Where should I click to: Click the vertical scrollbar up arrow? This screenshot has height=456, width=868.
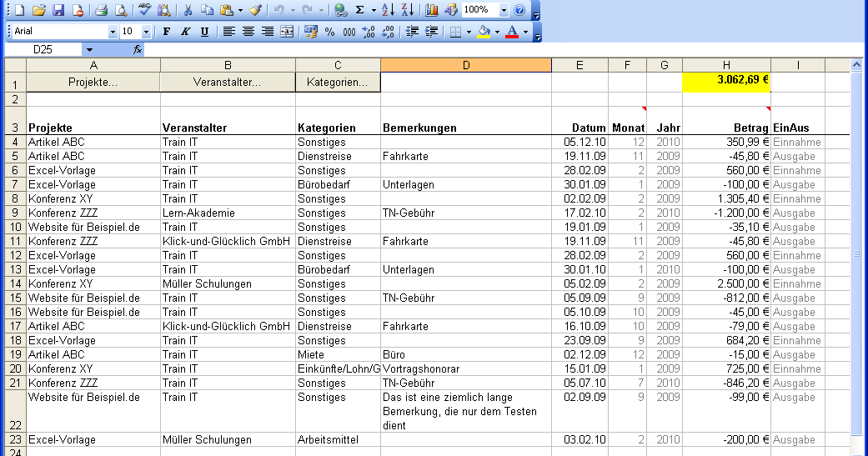(x=857, y=65)
